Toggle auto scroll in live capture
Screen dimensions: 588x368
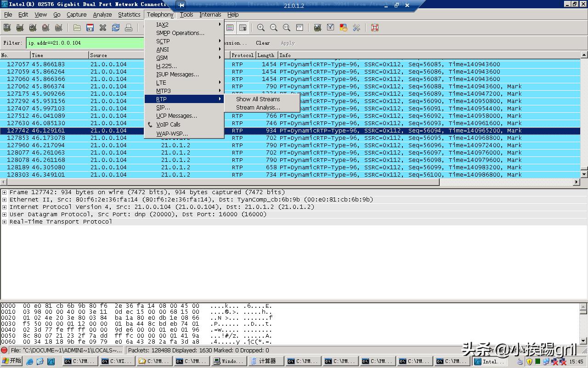[243, 28]
